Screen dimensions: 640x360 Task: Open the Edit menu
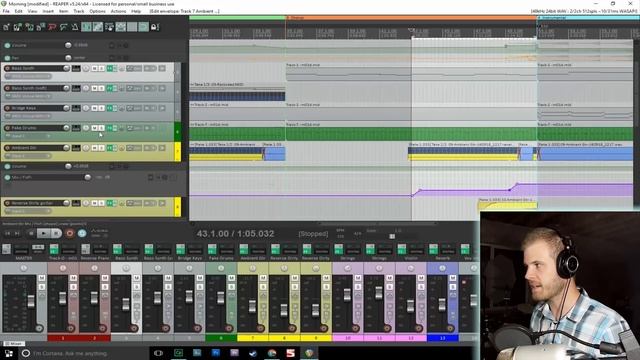[x=19, y=11]
